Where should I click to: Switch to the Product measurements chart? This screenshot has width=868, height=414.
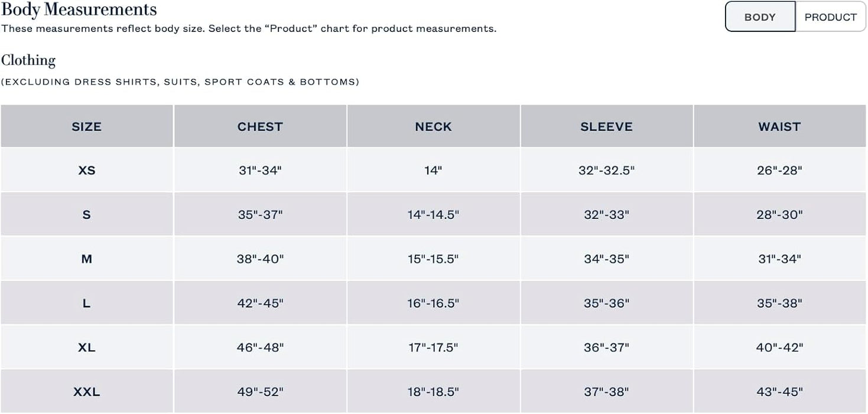[830, 17]
